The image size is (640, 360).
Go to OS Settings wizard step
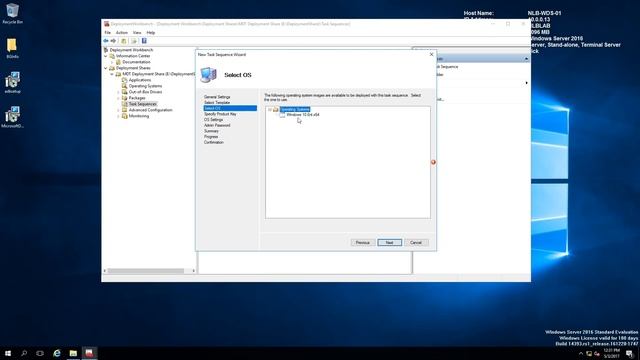click(213, 120)
